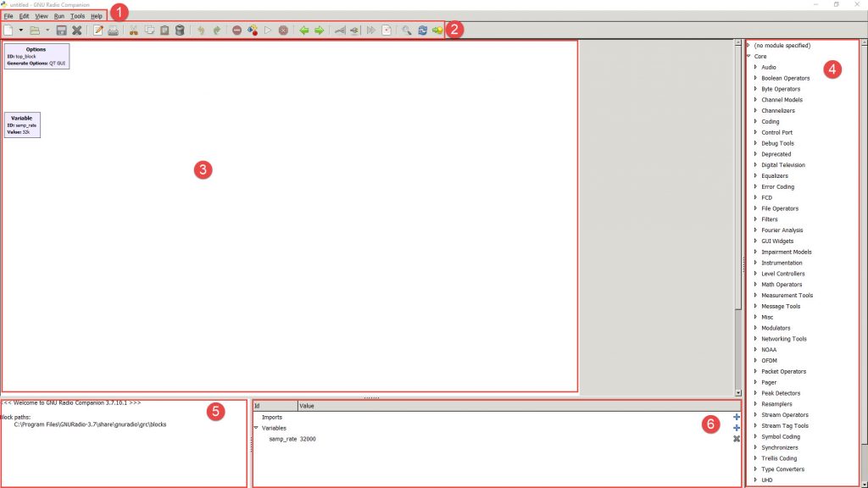
Task: Collapse the Variables tree node
Action: pos(256,428)
